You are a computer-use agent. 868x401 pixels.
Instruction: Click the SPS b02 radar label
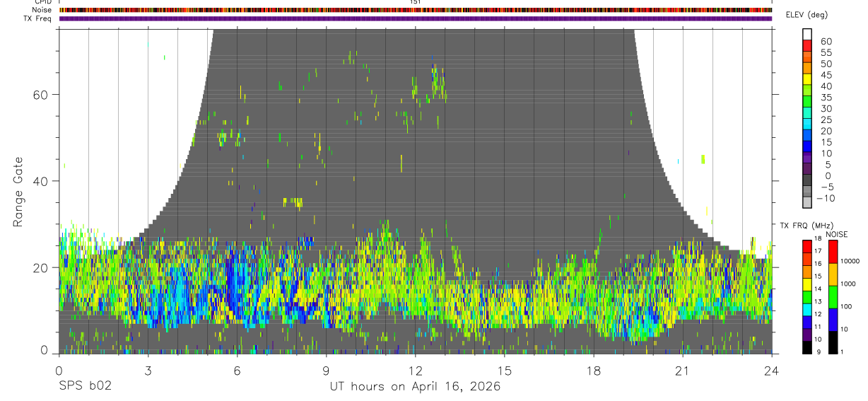[x=84, y=387]
